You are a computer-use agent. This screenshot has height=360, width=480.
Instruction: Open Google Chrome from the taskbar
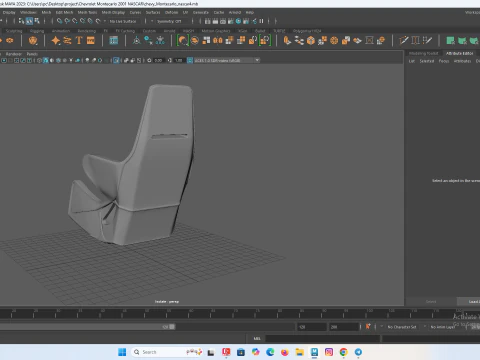click(343, 352)
